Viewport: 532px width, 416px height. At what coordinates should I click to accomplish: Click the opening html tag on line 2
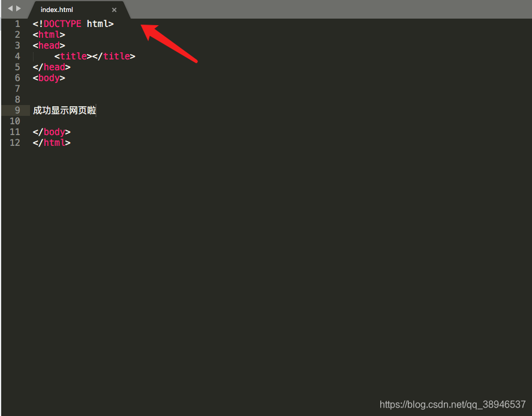coord(49,35)
